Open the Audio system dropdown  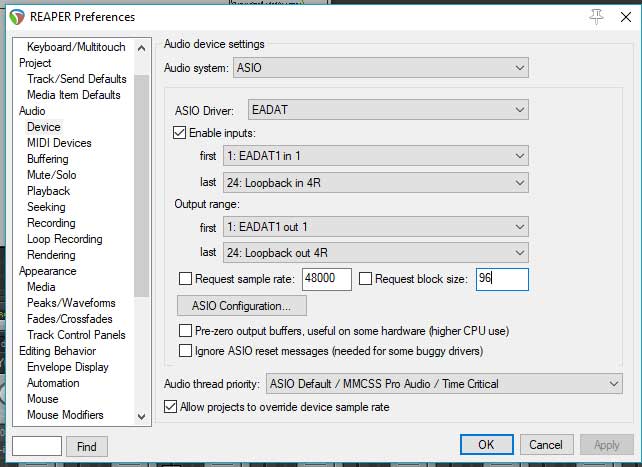[381, 68]
